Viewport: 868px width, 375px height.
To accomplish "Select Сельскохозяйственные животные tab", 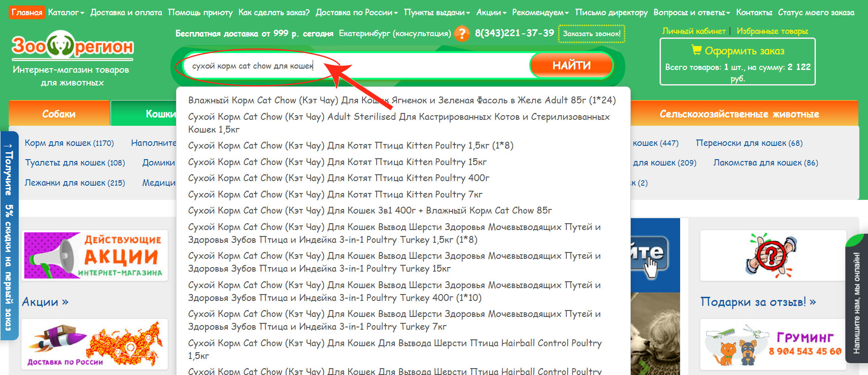I will pos(739,114).
